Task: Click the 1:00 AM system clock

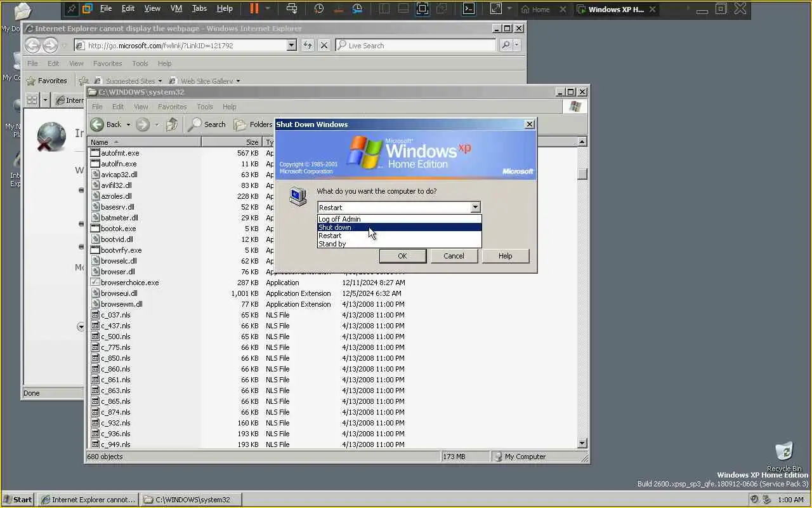Action: click(x=790, y=500)
